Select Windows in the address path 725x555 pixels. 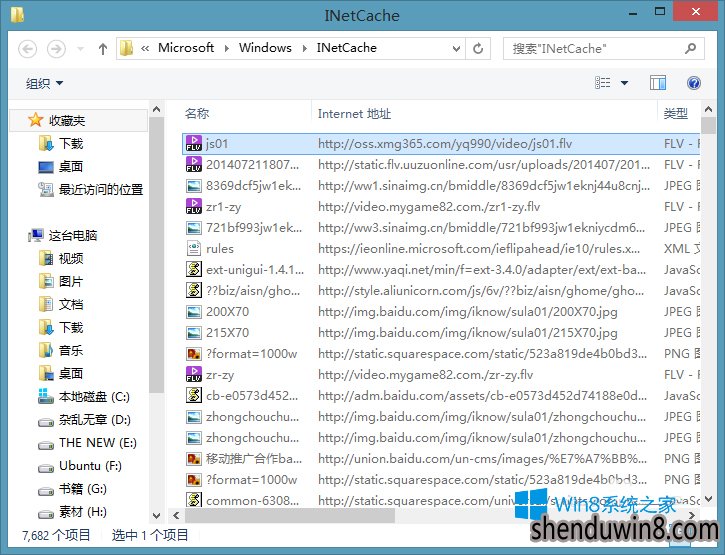(265, 48)
